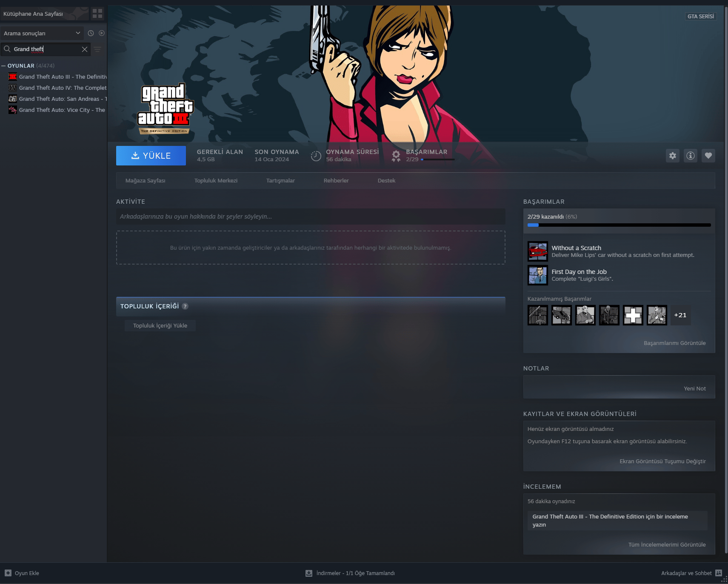Open advanced filter options icon
The width and height of the screenshot is (728, 584).
coord(97,49)
